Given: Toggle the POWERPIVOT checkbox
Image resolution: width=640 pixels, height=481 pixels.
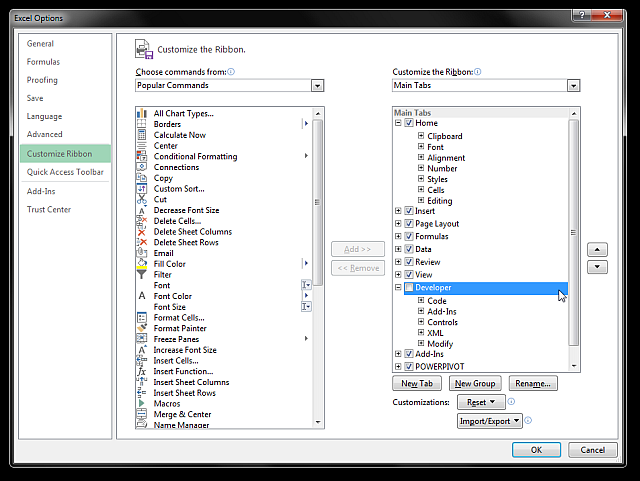Looking at the screenshot, I should [409, 366].
